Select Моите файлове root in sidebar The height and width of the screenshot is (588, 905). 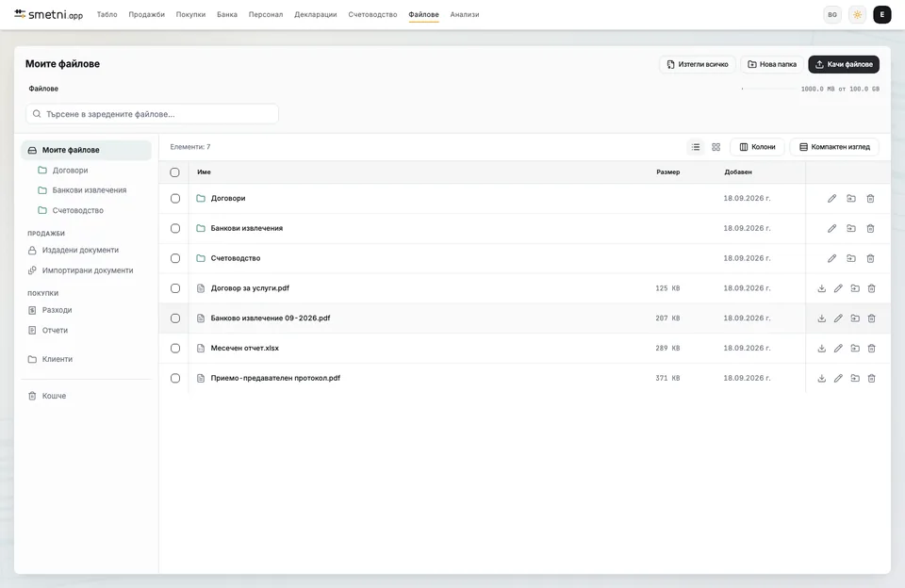coord(87,150)
